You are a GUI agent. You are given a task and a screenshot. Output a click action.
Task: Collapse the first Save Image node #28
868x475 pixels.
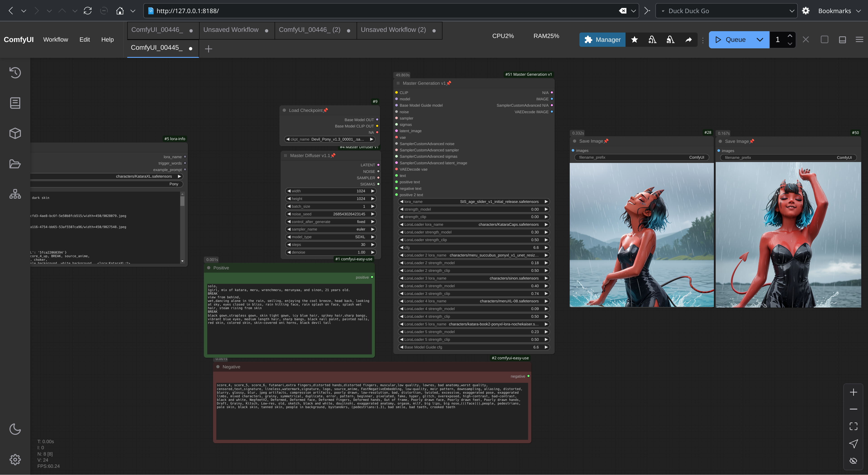click(574, 141)
